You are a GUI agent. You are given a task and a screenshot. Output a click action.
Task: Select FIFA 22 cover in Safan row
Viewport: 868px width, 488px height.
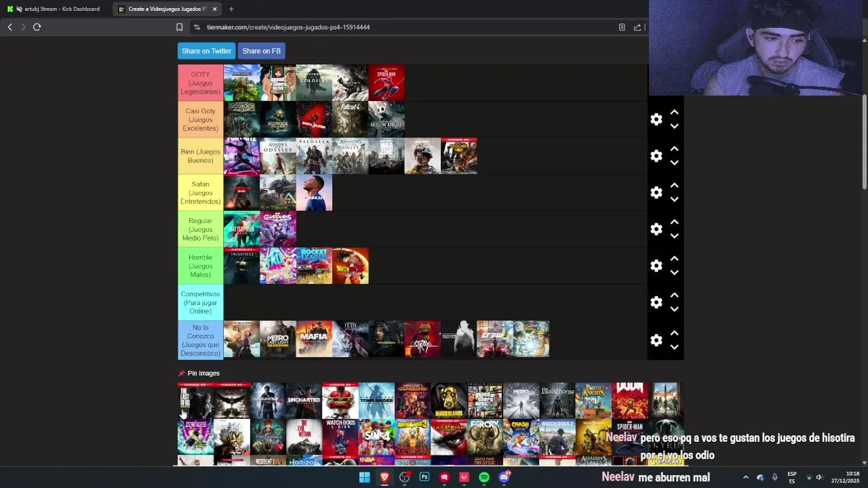tap(314, 192)
